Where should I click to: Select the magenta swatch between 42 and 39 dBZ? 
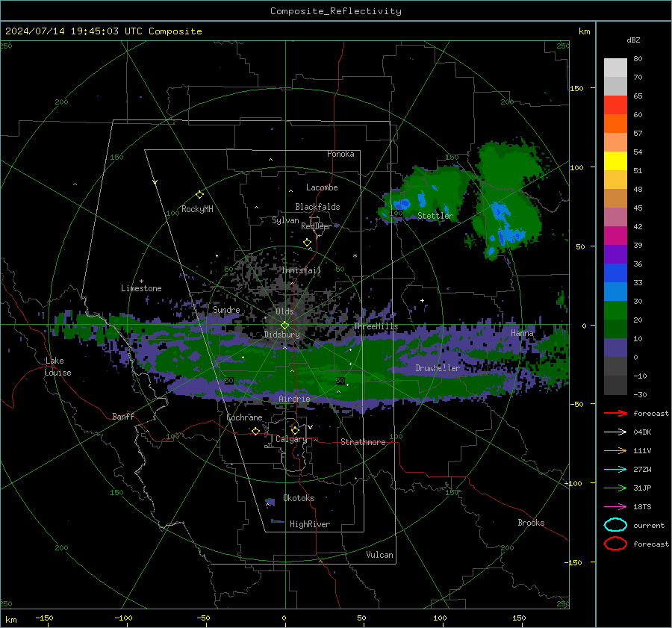(x=615, y=235)
